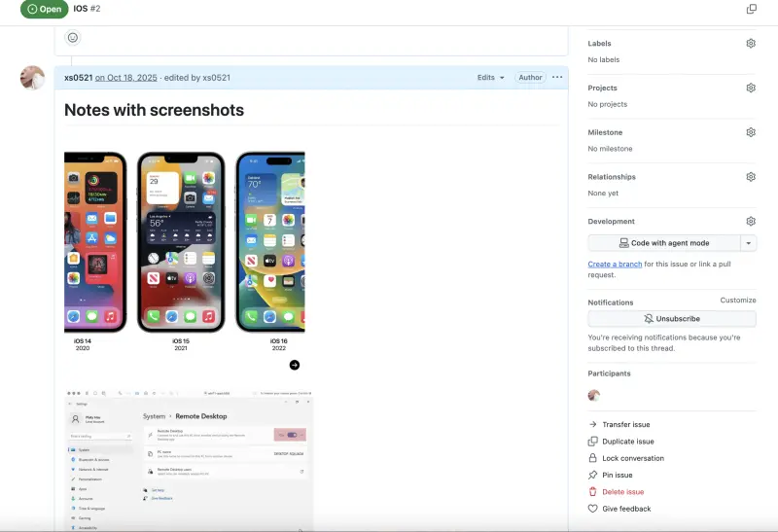
Task: Click the participant avatar in sidebar
Action: [x=594, y=395]
